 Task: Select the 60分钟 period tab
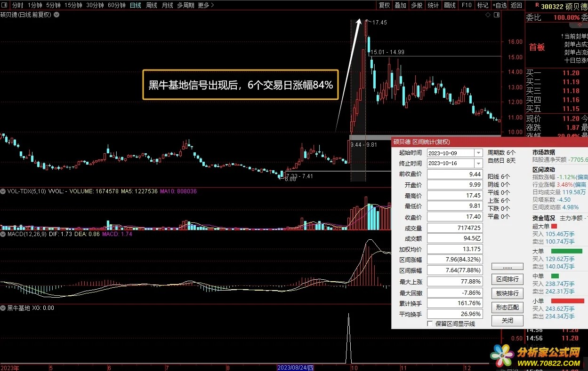point(116,5)
